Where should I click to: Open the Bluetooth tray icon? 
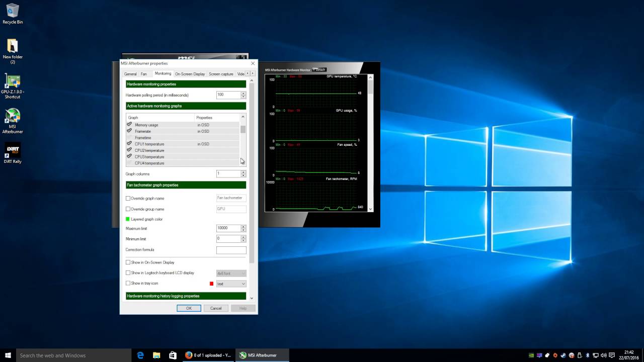[587, 355]
